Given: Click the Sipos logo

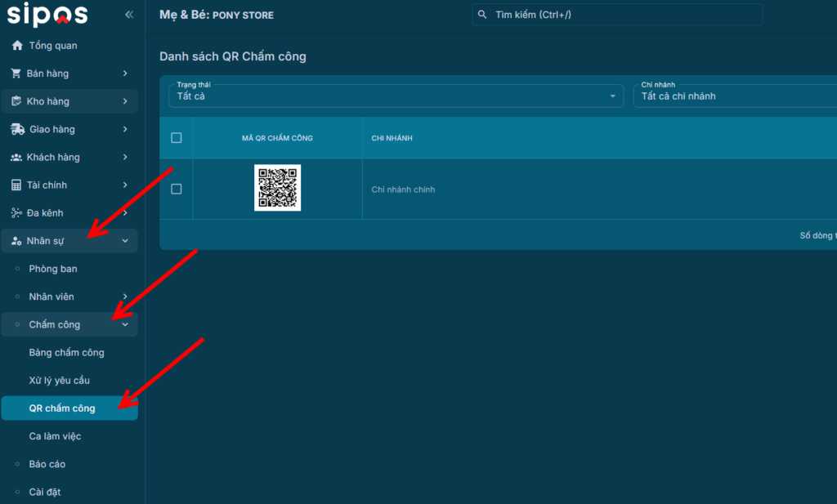Looking at the screenshot, I should coord(47,15).
